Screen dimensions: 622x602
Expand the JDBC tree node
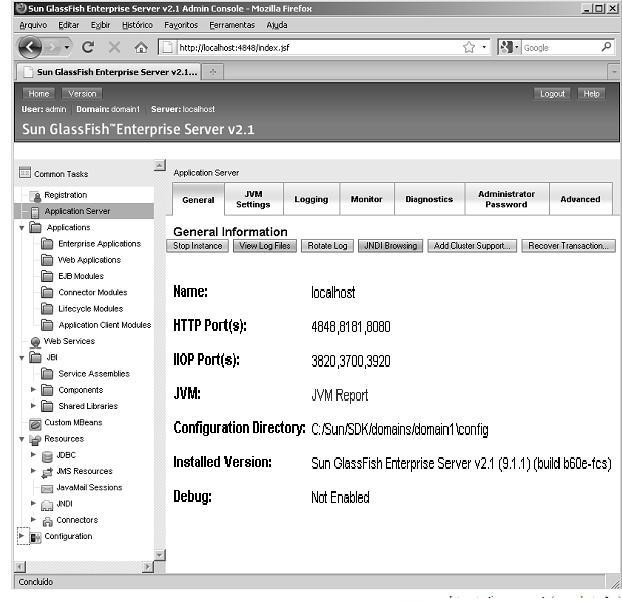34,455
